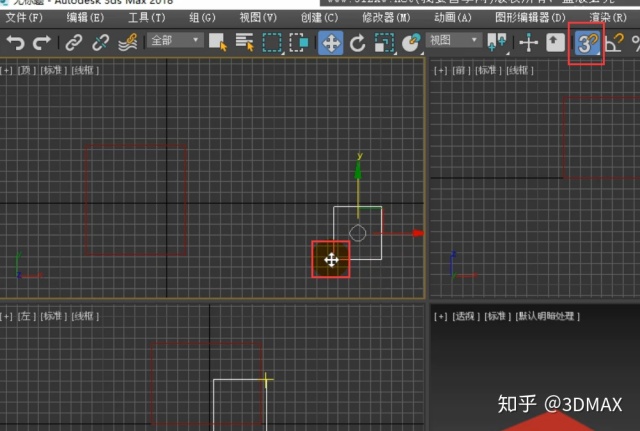This screenshot has height=431, width=640.
Task: Click the Redo arrow icon
Action: (x=42, y=42)
